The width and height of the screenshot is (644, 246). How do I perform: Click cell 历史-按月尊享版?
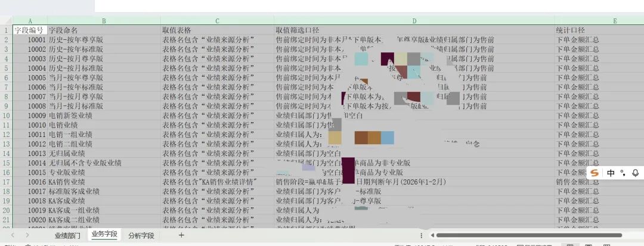104,58
